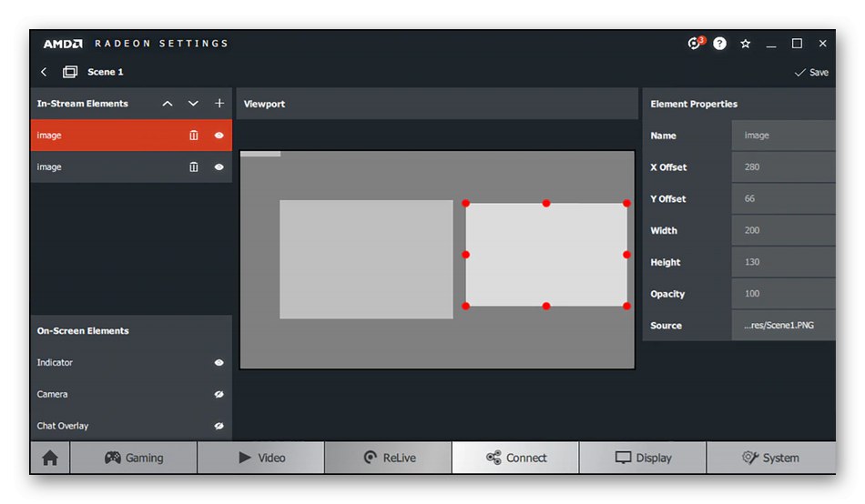The image size is (865, 504).
Task: Delete the second image element via trash icon
Action: click(194, 166)
